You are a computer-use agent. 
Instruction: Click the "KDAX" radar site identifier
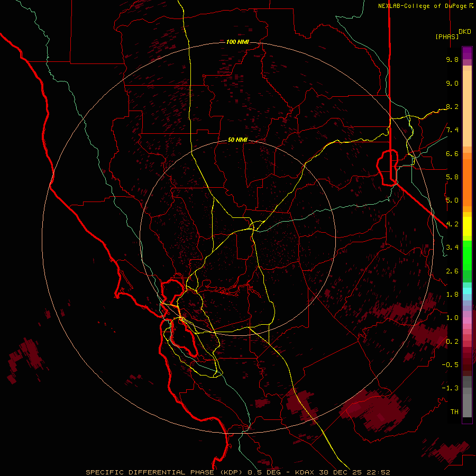tap(305, 472)
